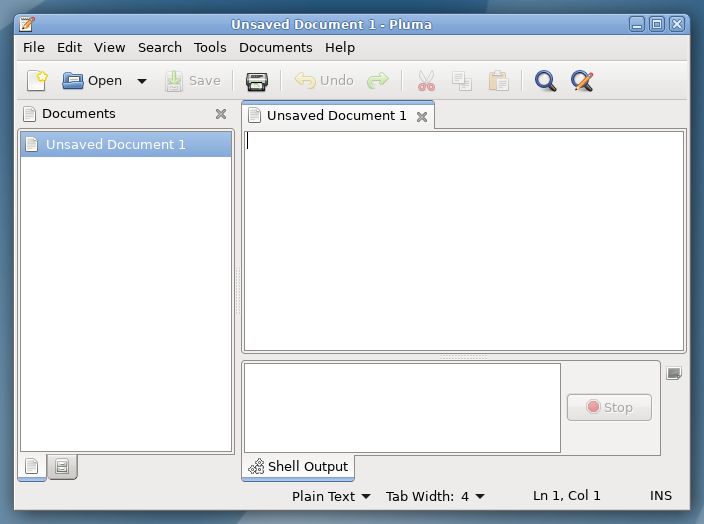
Task: Open the Edit menu
Action: pos(69,48)
